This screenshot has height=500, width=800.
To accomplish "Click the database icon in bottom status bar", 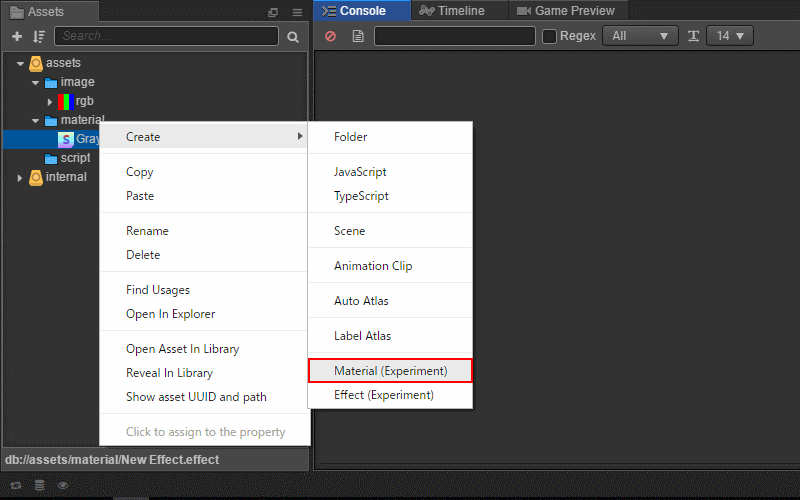I will [x=39, y=485].
